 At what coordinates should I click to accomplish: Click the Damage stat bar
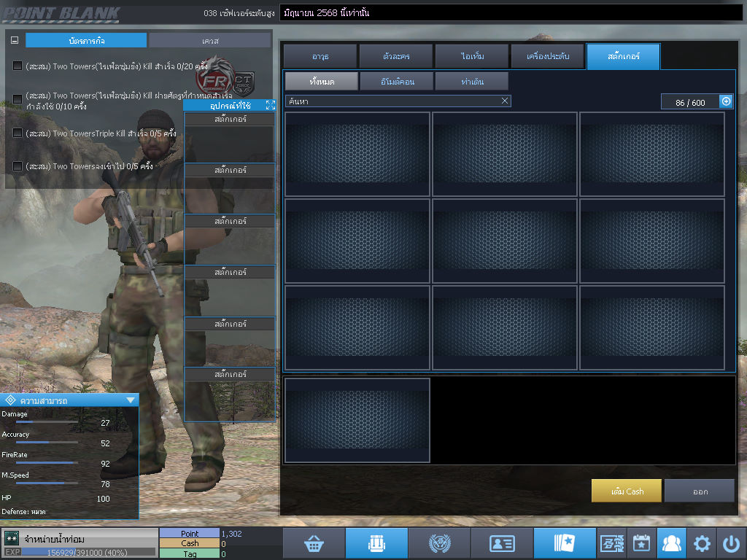(x=47, y=422)
